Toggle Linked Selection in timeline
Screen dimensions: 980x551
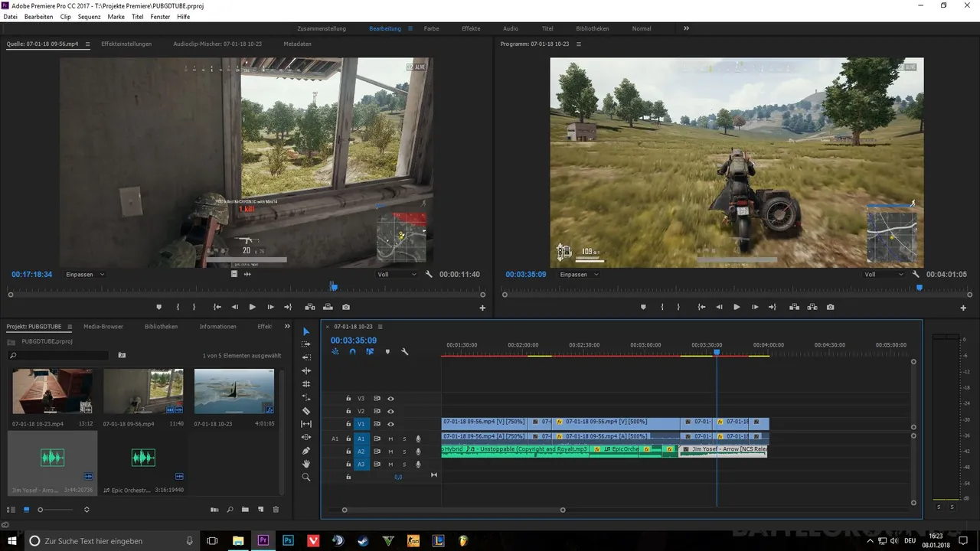[370, 352]
